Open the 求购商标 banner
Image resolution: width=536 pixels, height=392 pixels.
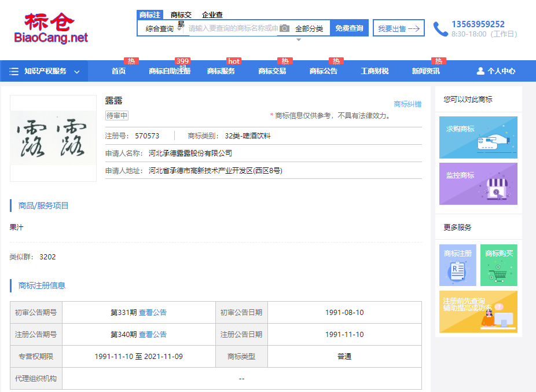coord(478,137)
